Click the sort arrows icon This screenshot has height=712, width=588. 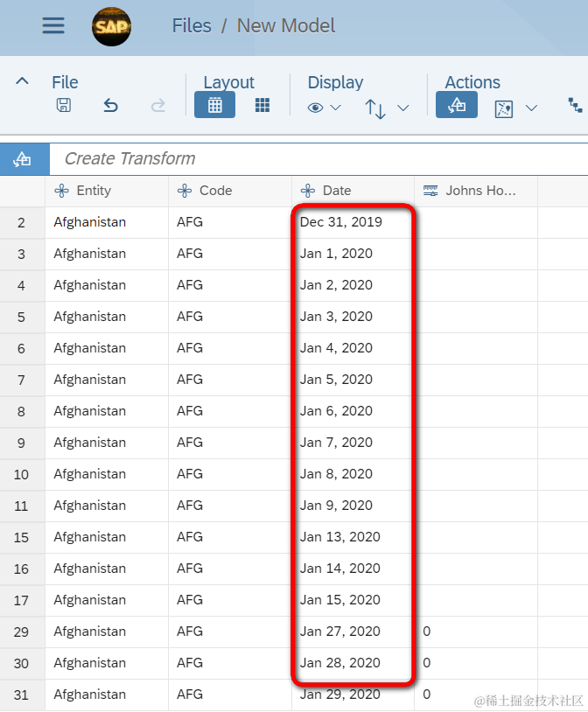374,108
